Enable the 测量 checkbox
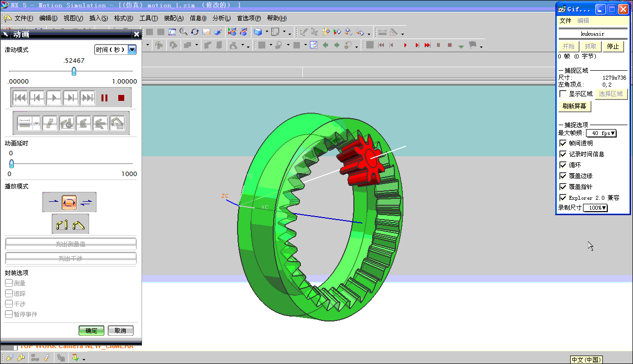Screen dimensions: 633x364 click(x=9, y=283)
